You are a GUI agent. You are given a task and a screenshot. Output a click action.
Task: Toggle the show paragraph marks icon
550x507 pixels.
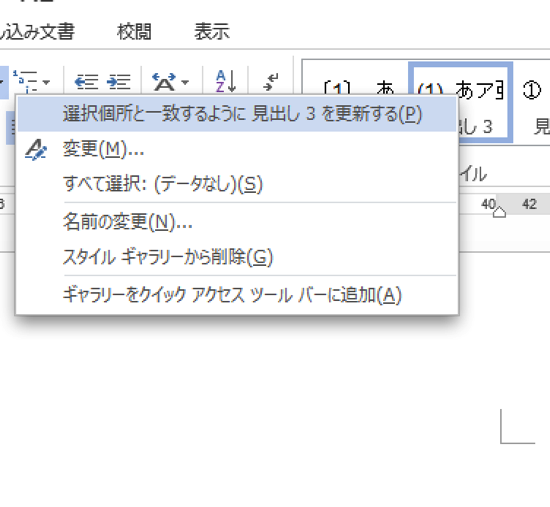[270, 82]
